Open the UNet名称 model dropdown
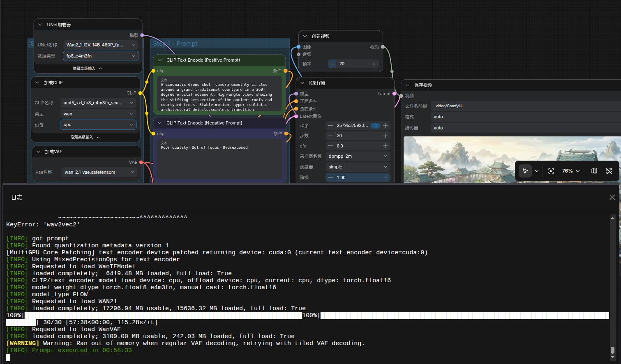621x364 pixels. coord(101,45)
